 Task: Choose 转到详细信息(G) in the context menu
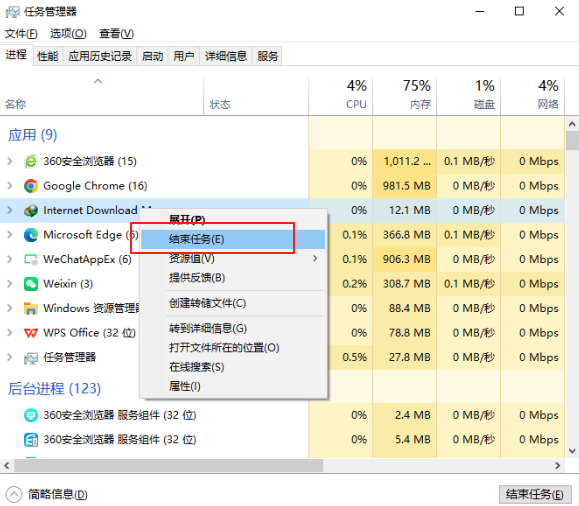233,328
